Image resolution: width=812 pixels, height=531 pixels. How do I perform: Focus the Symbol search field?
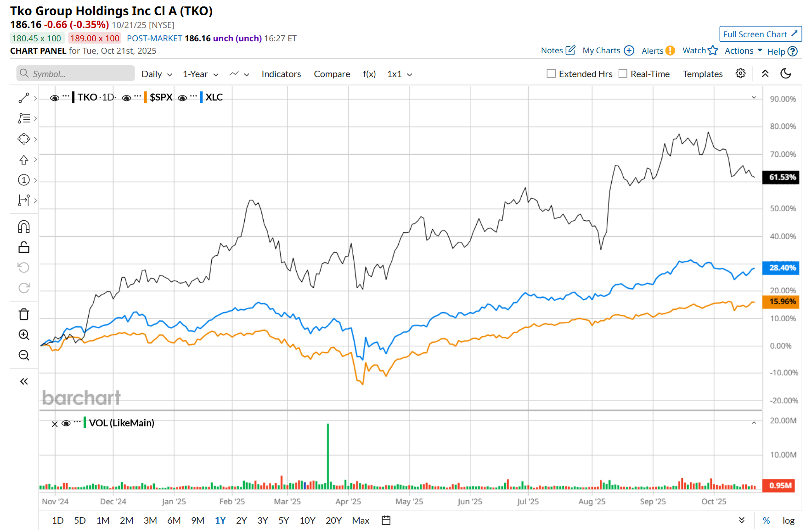(x=76, y=73)
